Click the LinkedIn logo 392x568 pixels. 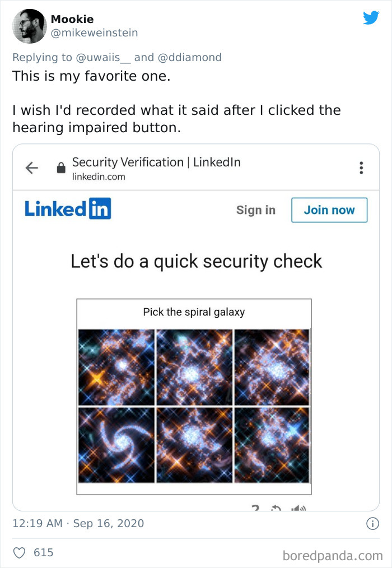click(67, 208)
